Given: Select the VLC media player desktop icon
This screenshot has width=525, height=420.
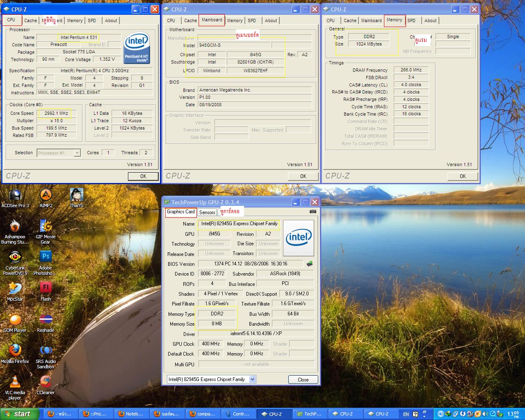Looking at the screenshot, I should (15, 388).
